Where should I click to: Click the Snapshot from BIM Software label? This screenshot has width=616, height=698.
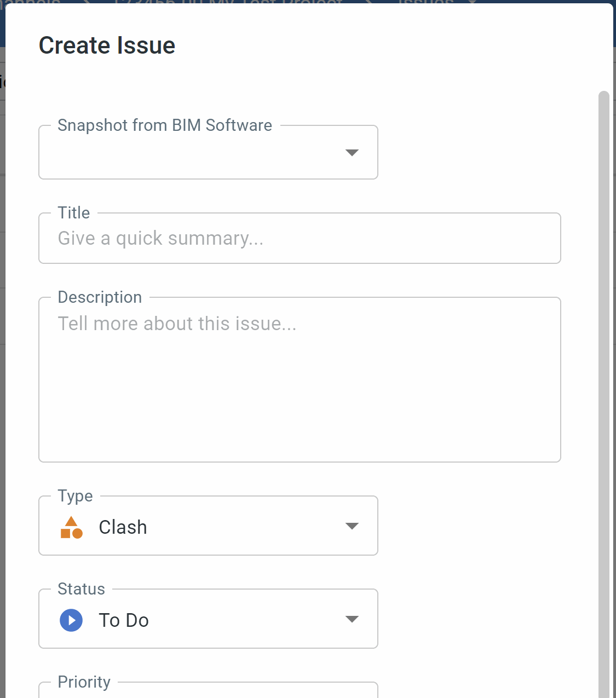point(165,125)
